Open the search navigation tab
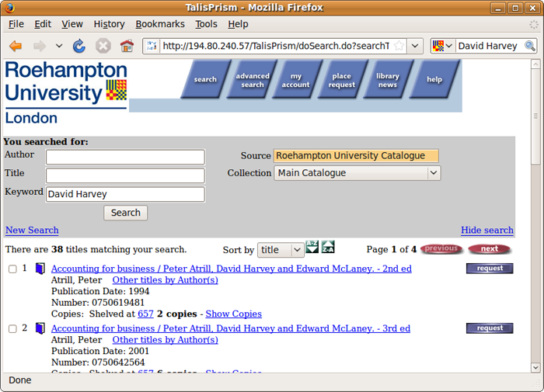Screen dimensions: 544x392 pyautogui.click(x=205, y=79)
